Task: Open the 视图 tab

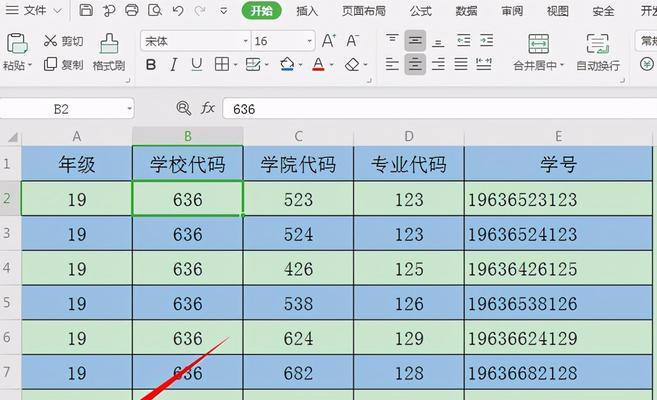Action: click(558, 10)
